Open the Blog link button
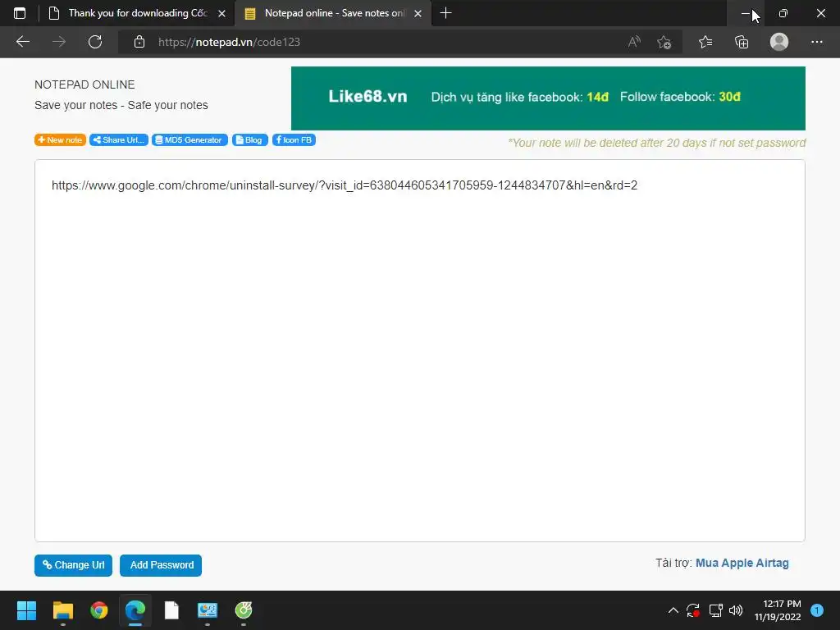The image size is (840, 630). (x=249, y=139)
